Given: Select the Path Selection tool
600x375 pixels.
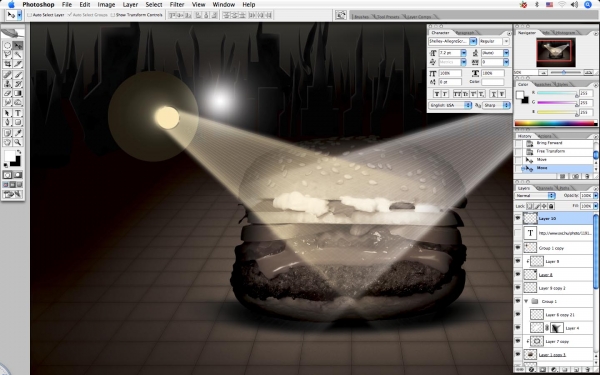Looking at the screenshot, I should point(7,113).
